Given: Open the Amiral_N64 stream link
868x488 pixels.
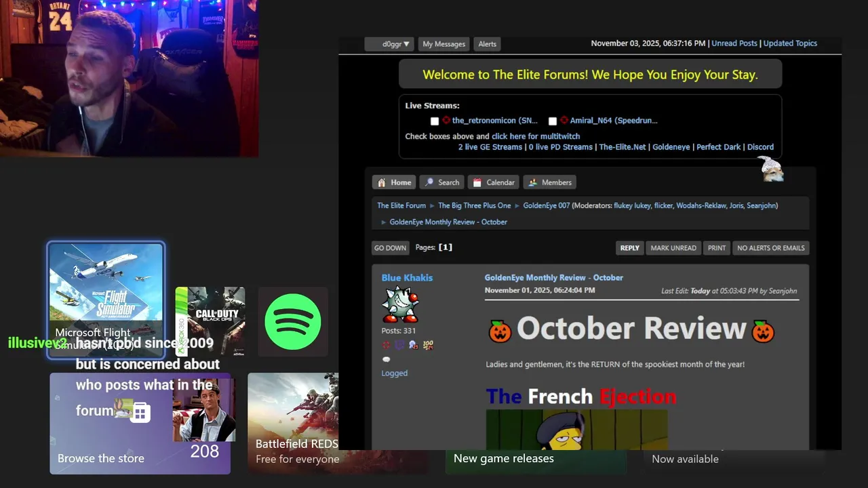Looking at the screenshot, I should pyautogui.click(x=614, y=121).
